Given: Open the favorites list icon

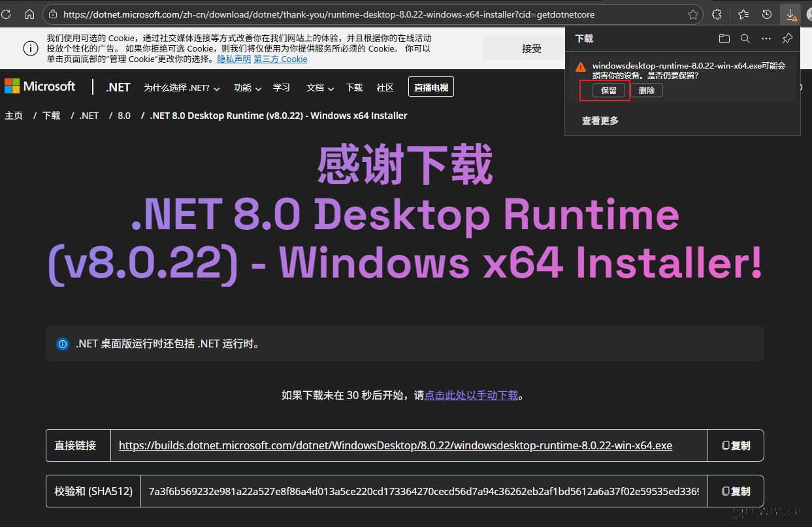Looking at the screenshot, I should [744, 14].
